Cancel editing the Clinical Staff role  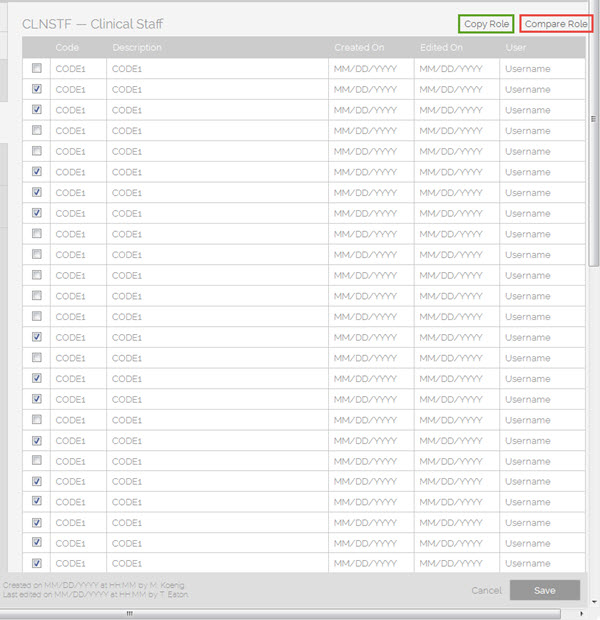(486, 590)
